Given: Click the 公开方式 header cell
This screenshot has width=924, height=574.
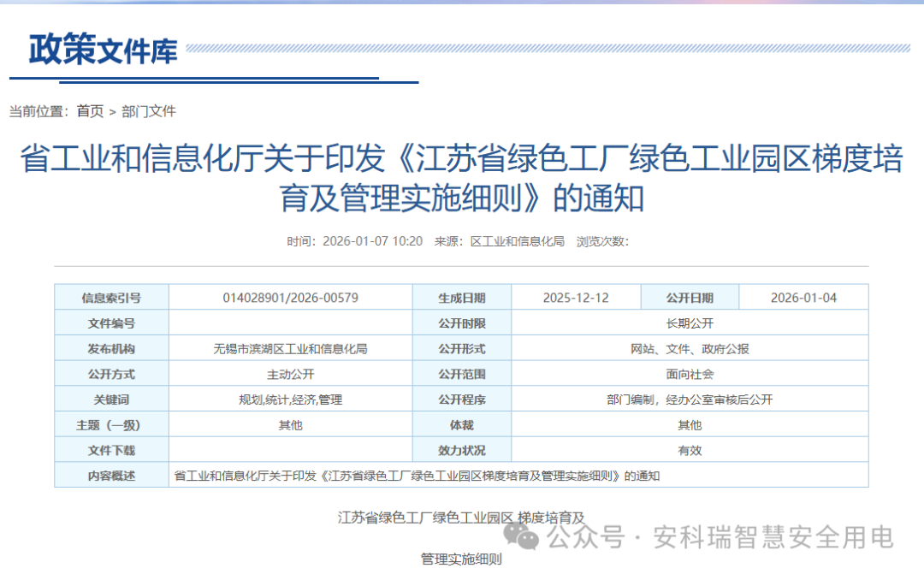Looking at the screenshot, I should click(111, 374).
